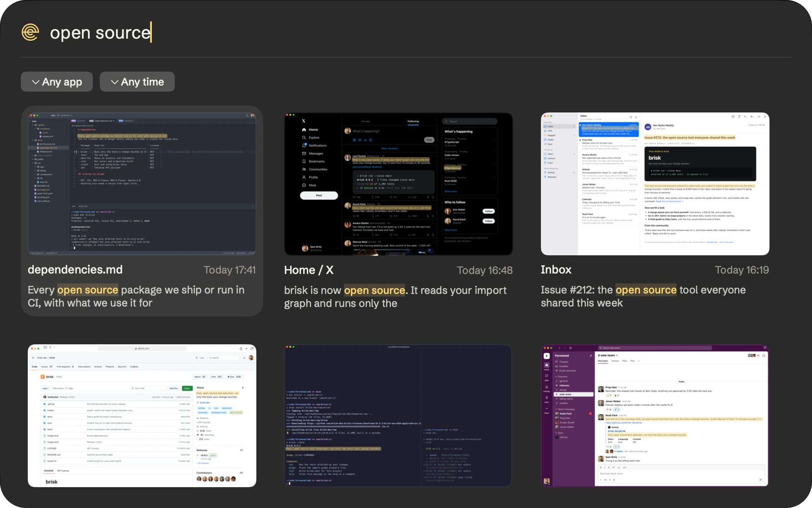
Task: Open the dark terminal window thumbnail
Action: [398, 416]
